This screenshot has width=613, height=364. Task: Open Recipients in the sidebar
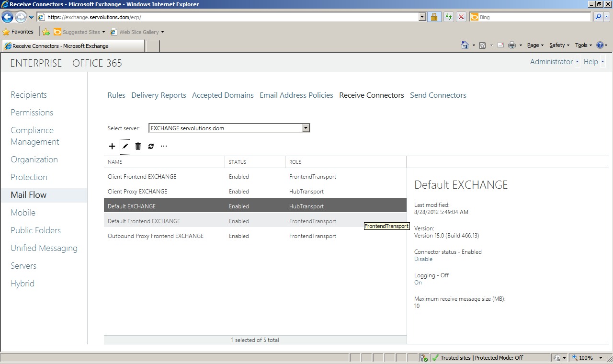click(x=29, y=95)
